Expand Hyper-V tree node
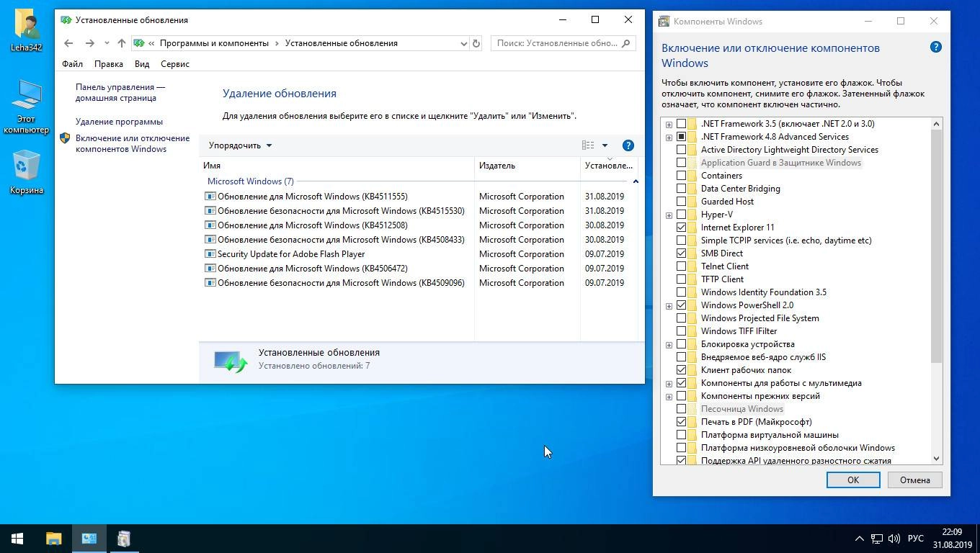Screen dimensions: 980x553 669,215
